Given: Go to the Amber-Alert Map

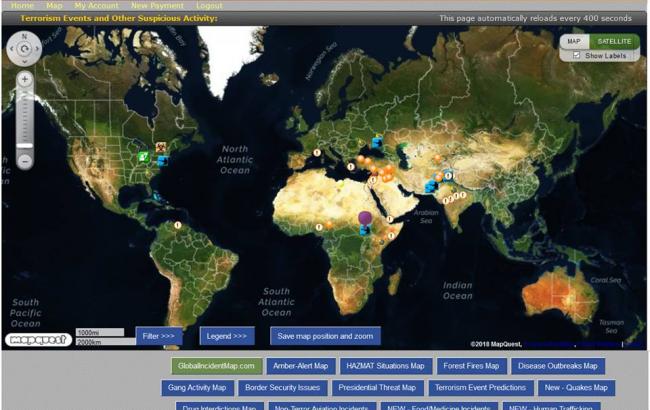Looking at the screenshot, I should [301, 366].
